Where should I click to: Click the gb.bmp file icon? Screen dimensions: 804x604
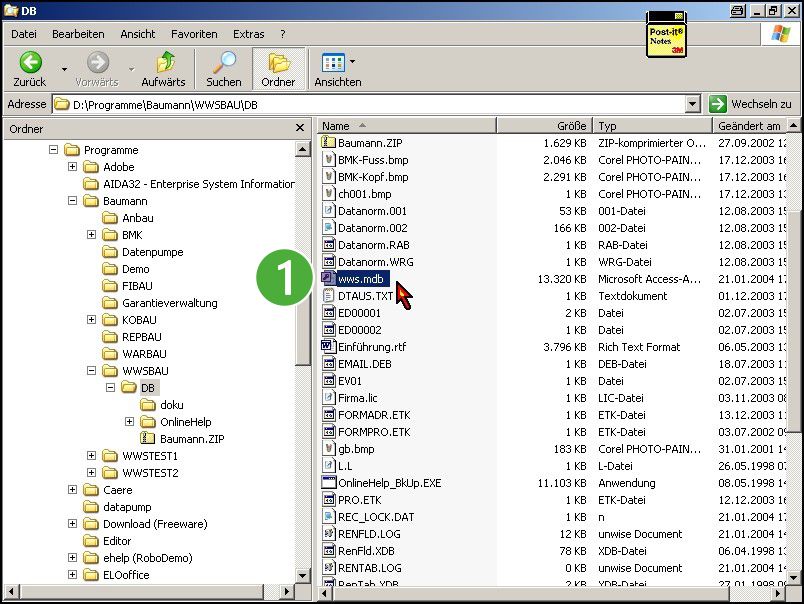[x=328, y=448]
